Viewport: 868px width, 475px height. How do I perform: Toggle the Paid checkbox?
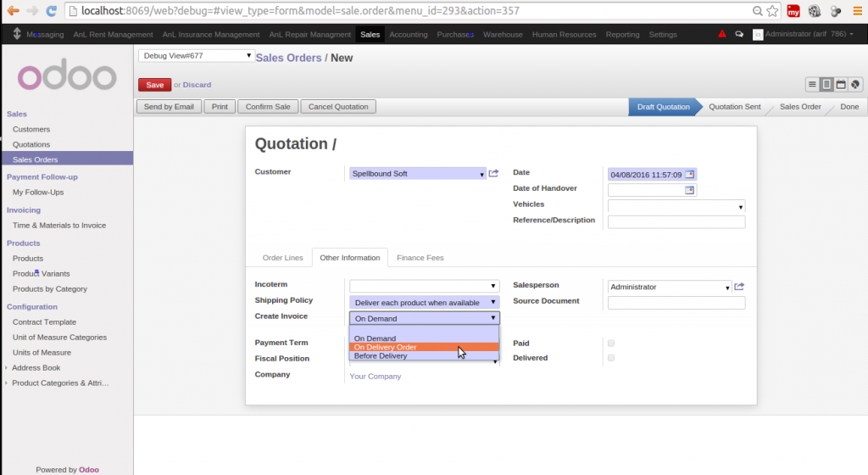(611, 344)
